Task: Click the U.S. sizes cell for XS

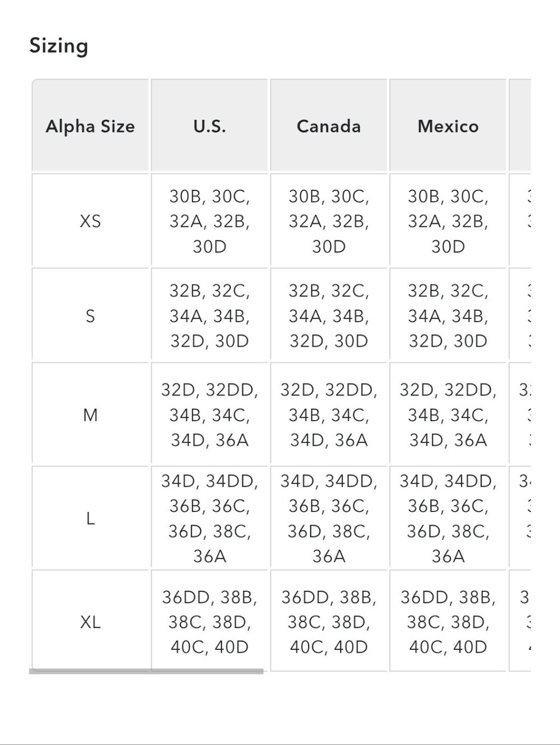Action: (x=209, y=221)
